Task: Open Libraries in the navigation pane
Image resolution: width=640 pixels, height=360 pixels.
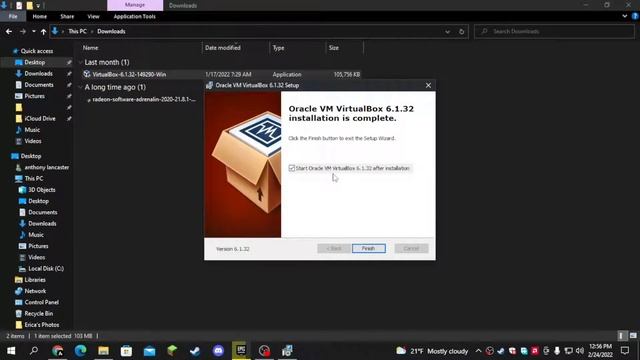Action: tap(35, 280)
